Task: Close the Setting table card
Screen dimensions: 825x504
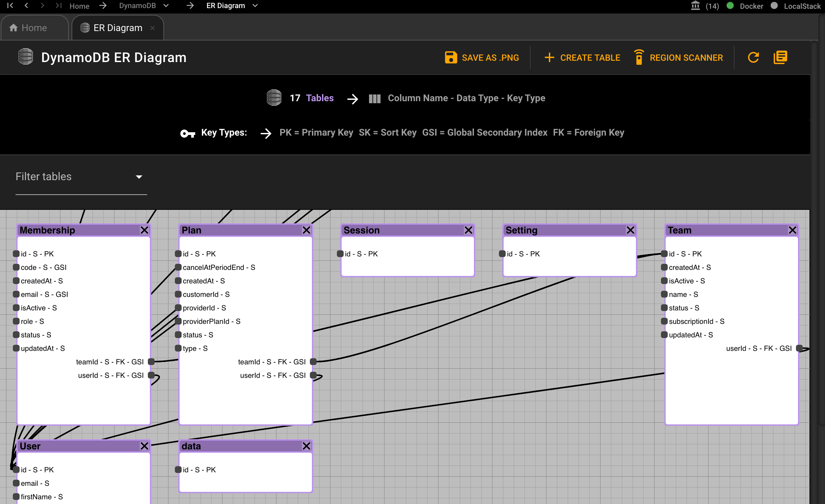Action: pos(631,230)
